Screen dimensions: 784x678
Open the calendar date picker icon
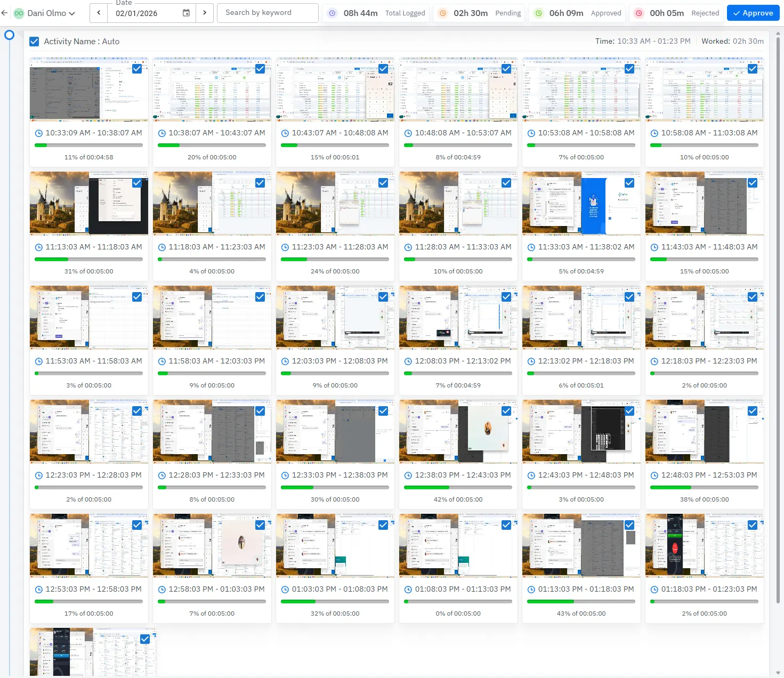point(186,13)
